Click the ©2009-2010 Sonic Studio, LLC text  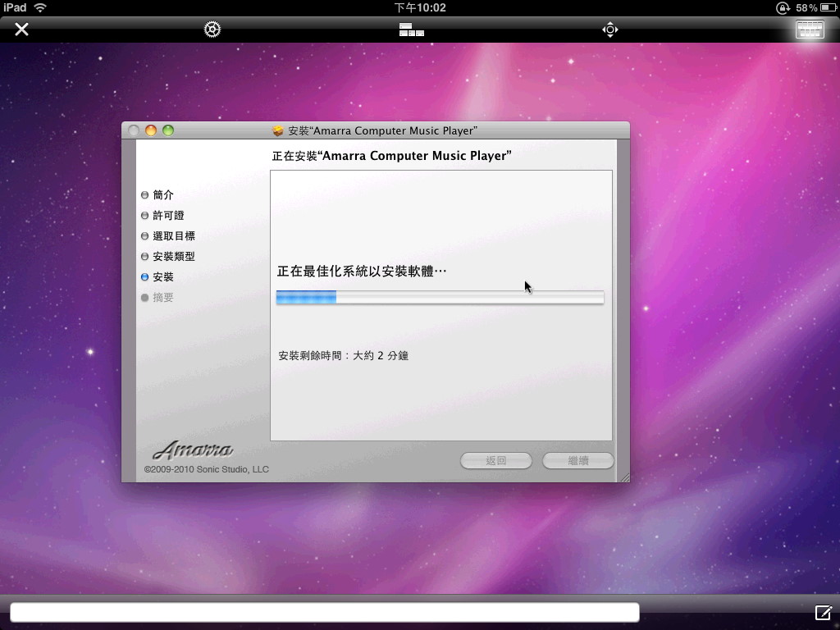pyautogui.click(x=206, y=469)
